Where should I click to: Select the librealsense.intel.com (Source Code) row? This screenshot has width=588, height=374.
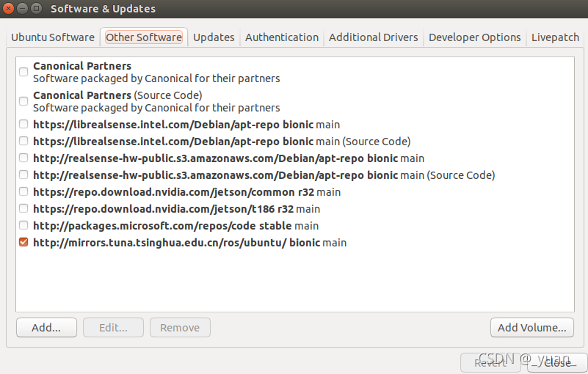coord(222,142)
